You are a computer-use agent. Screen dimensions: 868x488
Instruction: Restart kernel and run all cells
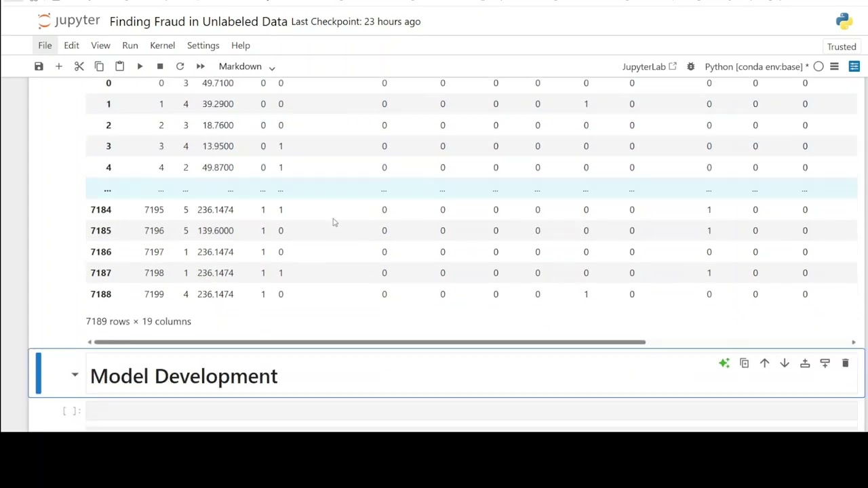200,66
